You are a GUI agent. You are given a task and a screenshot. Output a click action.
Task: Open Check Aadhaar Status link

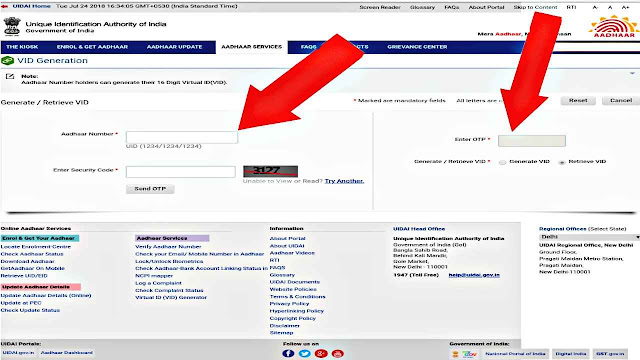click(x=32, y=254)
